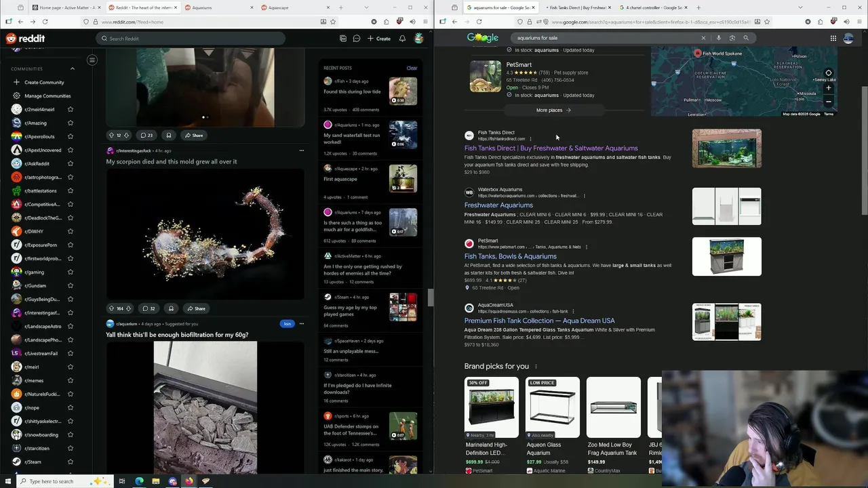
Task: Open Firefox menu in Google window
Action: (x=860, y=22)
